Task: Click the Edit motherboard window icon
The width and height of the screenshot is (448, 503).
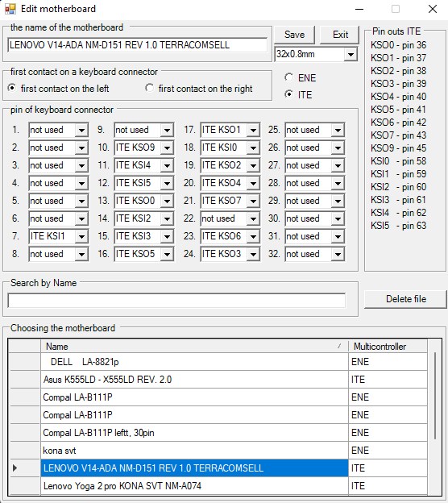Action: tap(10, 9)
